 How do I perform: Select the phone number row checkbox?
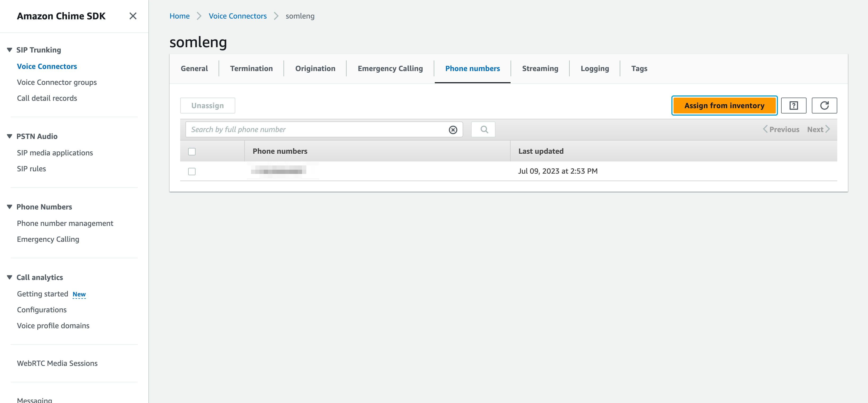192,171
